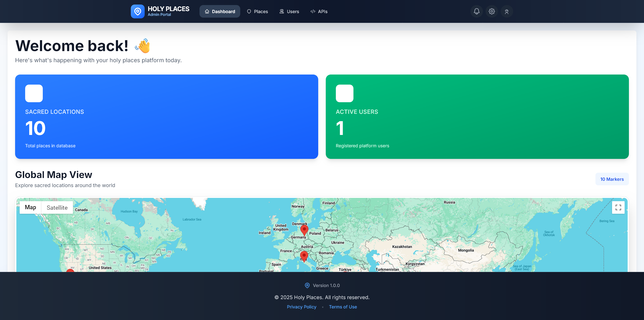Open the Places navigation tab
644x320 pixels.
257,11
